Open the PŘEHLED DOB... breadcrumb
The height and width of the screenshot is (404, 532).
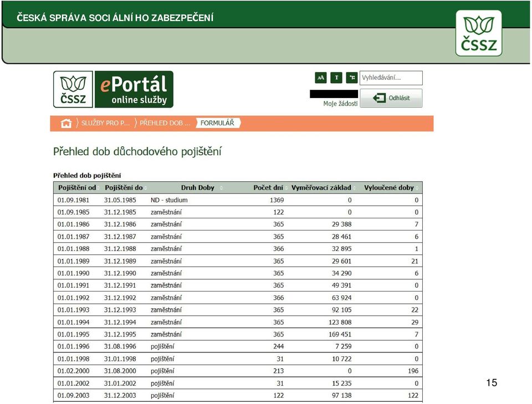click(x=165, y=123)
